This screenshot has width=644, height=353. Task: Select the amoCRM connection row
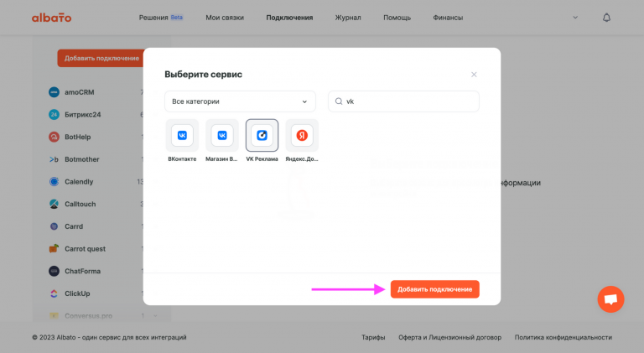(96, 92)
